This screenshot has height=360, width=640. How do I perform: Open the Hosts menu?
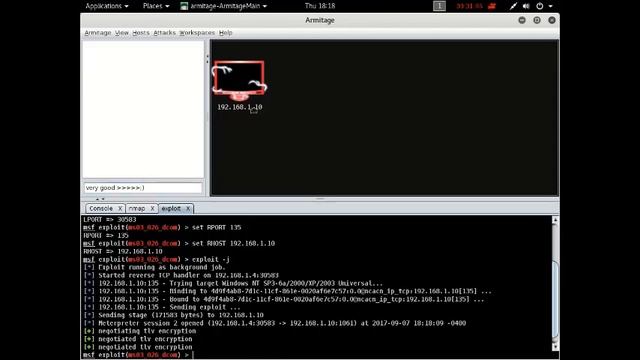click(141, 33)
